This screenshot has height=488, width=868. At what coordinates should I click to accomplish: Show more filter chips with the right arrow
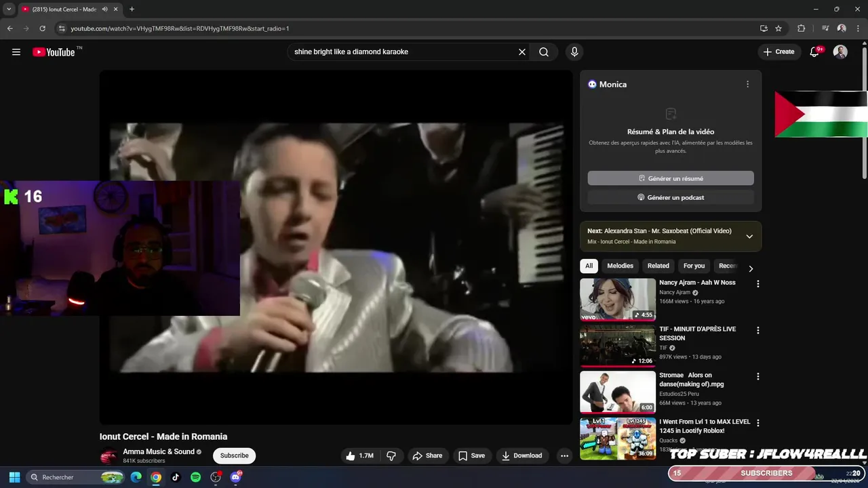pyautogui.click(x=751, y=269)
